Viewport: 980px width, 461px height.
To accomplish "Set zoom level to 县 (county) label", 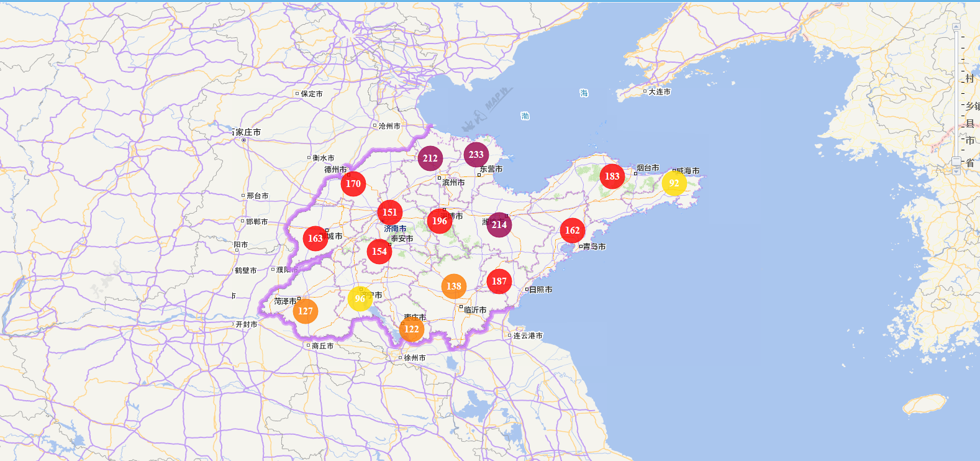I will [x=970, y=124].
